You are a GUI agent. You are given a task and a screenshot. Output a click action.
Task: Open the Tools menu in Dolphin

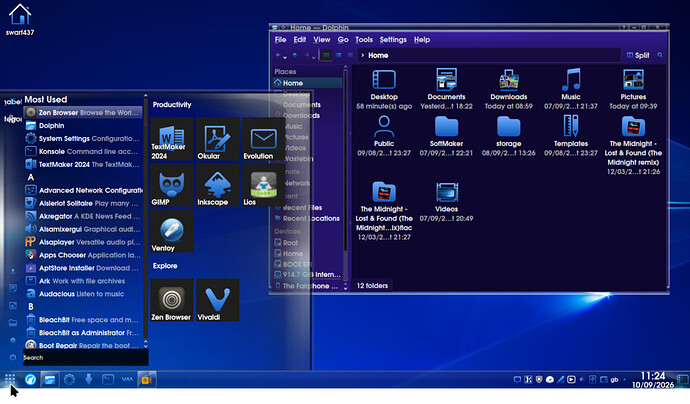(x=364, y=40)
